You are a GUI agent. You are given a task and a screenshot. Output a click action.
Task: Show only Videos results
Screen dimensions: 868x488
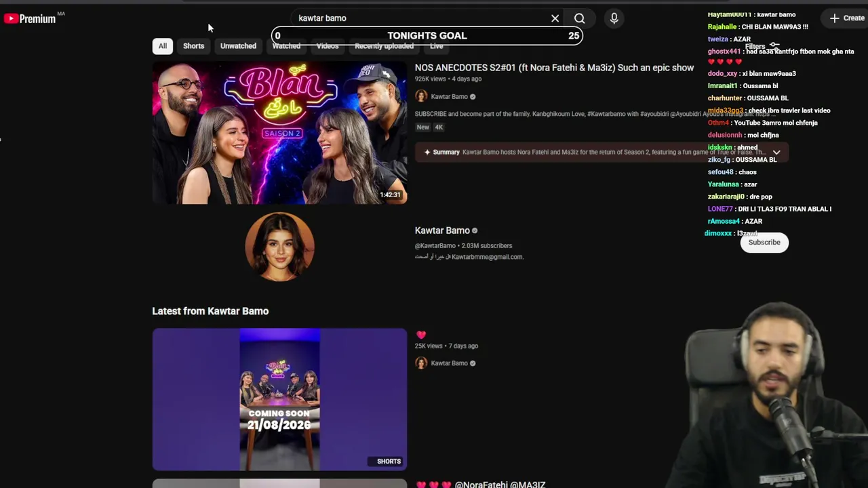(x=328, y=46)
